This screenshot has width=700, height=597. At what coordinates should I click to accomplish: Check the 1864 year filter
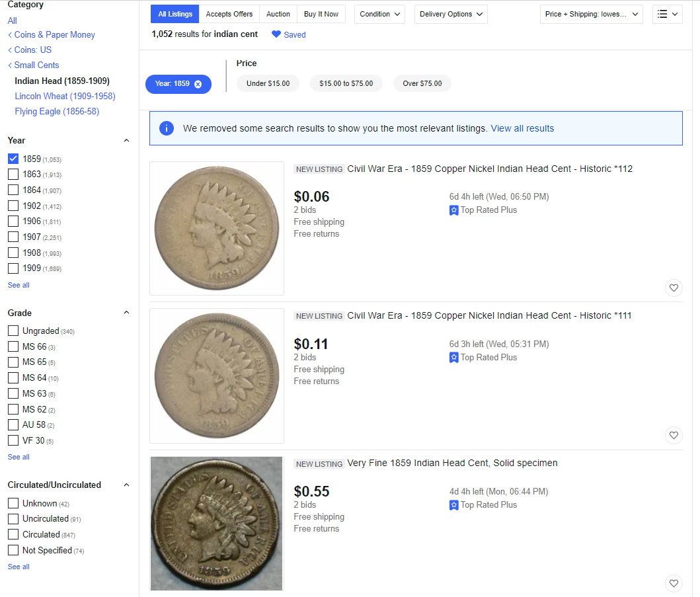(13, 190)
